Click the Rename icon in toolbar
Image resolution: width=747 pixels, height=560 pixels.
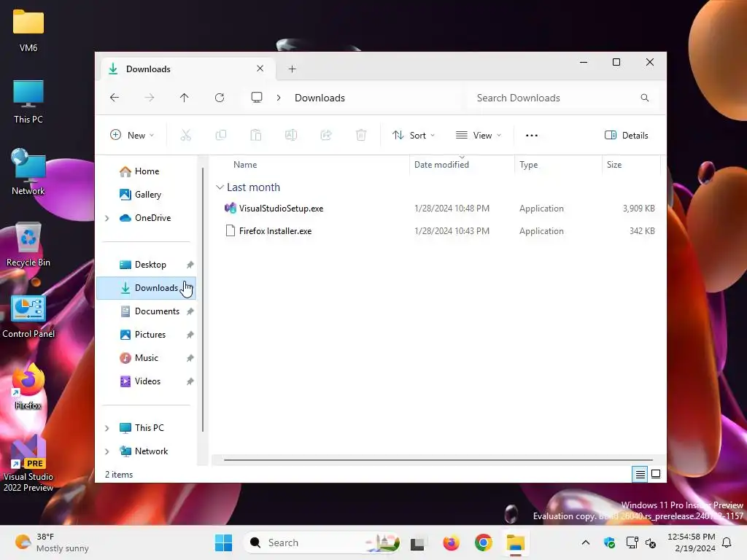click(x=291, y=135)
